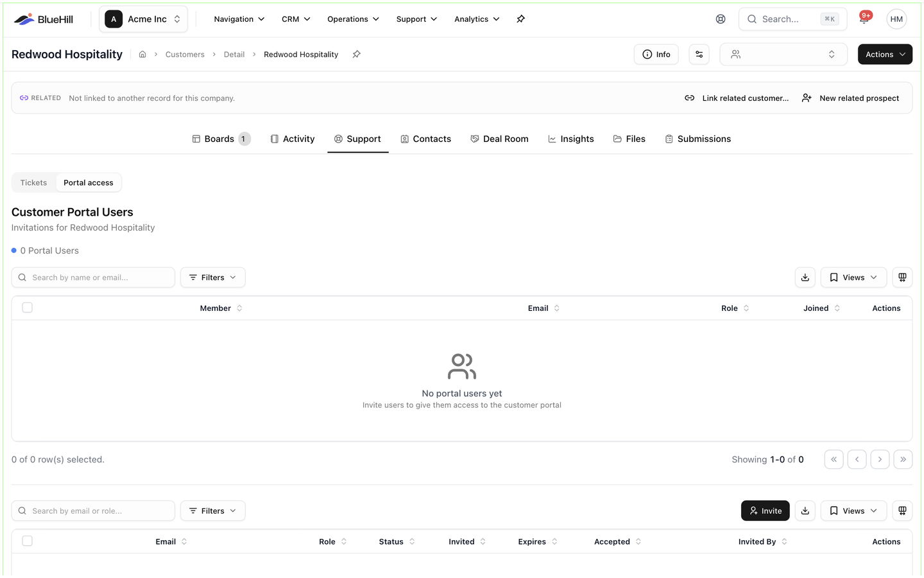Open column layout icon for invitations table

(902, 511)
